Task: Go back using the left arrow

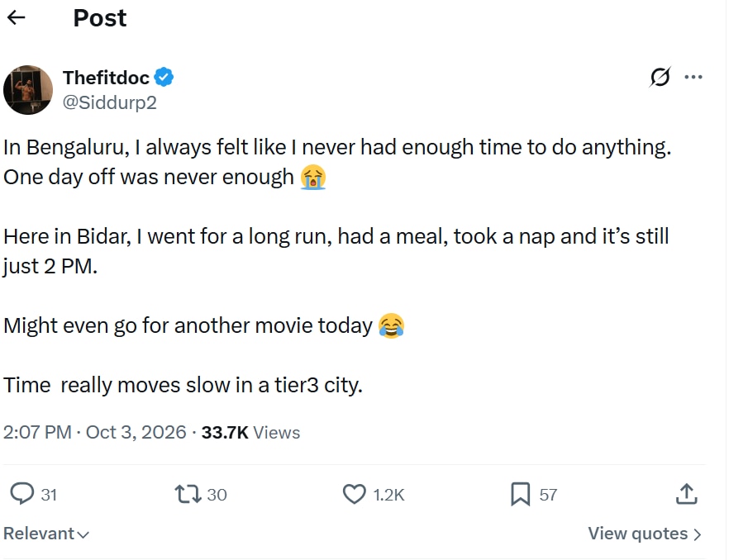Action: click(17, 17)
